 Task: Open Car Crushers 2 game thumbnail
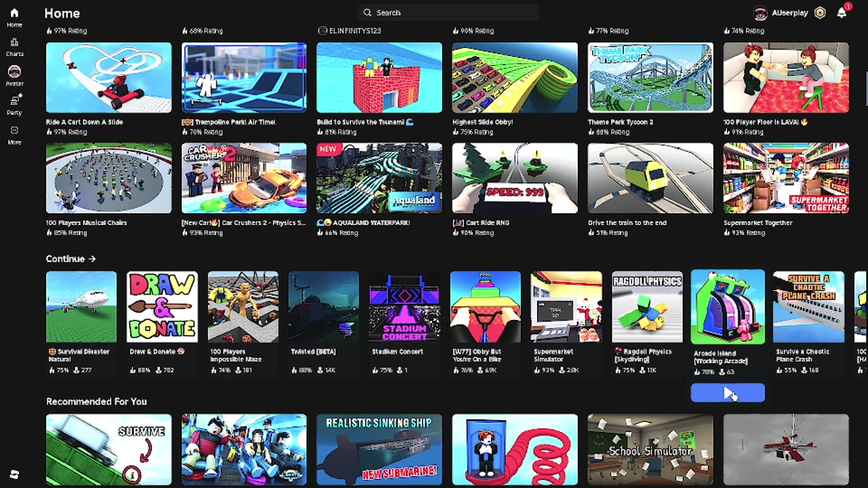(244, 178)
